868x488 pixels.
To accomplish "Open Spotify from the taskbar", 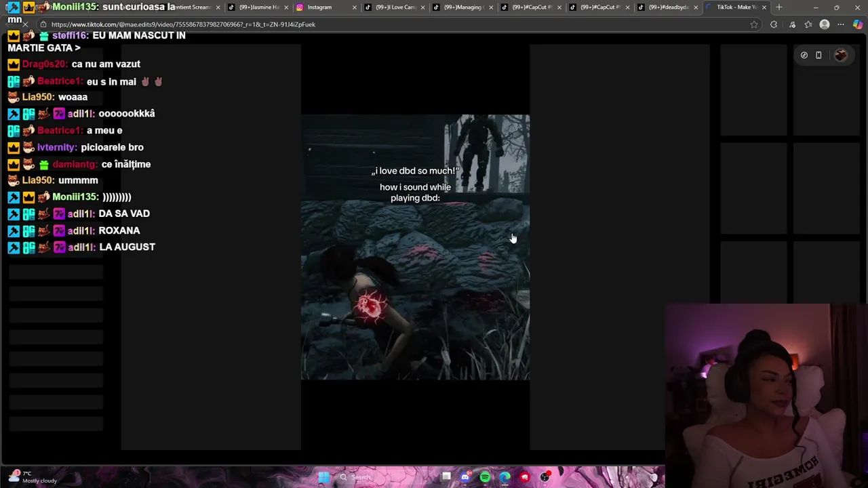I will pyautogui.click(x=485, y=477).
